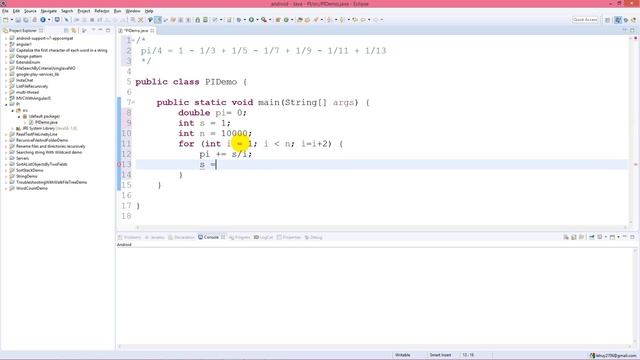Viewport: 640px width, 360px height.
Task: Switch to the Debug tab
Action: coord(313,237)
